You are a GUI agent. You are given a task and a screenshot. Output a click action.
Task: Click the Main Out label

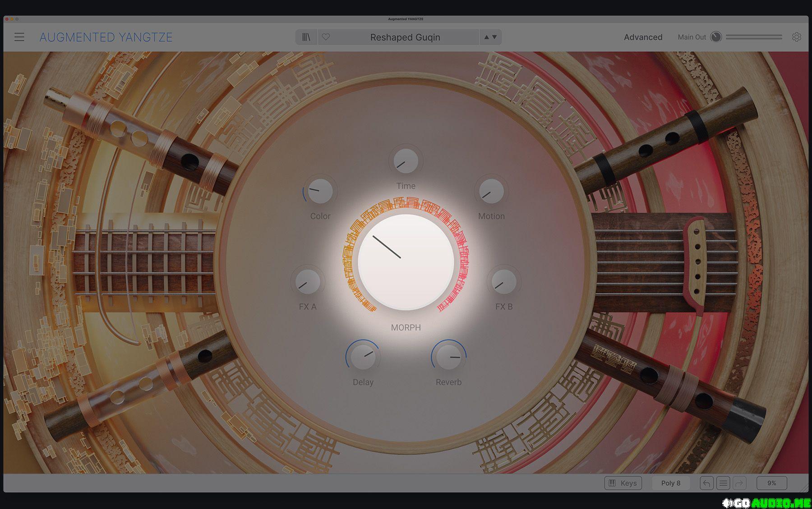tap(692, 37)
